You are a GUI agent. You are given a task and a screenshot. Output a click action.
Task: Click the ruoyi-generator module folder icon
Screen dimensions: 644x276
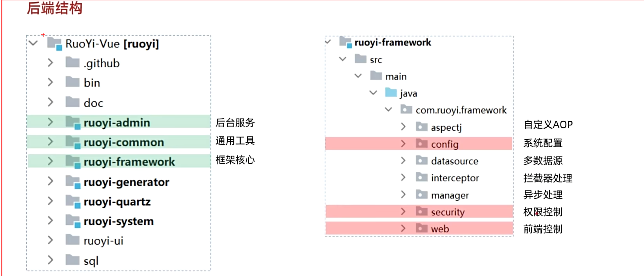73,182
